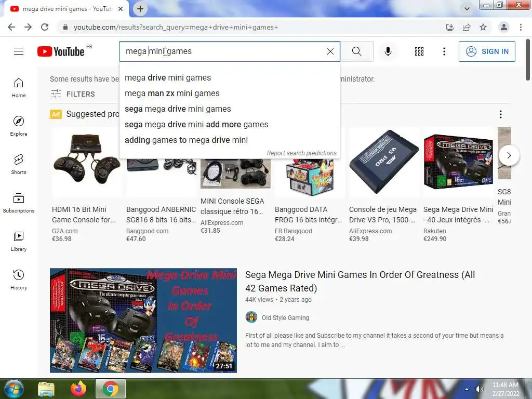Click the page vertical scrollbar
Image resolution: width=532 pixels, height=399 pixels.
528,60
